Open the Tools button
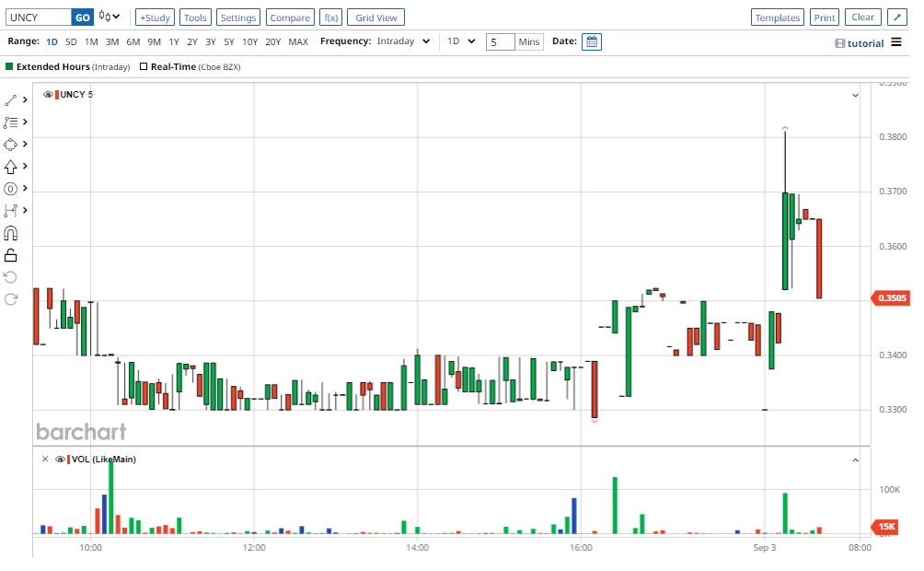924x571 pixels. [x=195, y=17]
